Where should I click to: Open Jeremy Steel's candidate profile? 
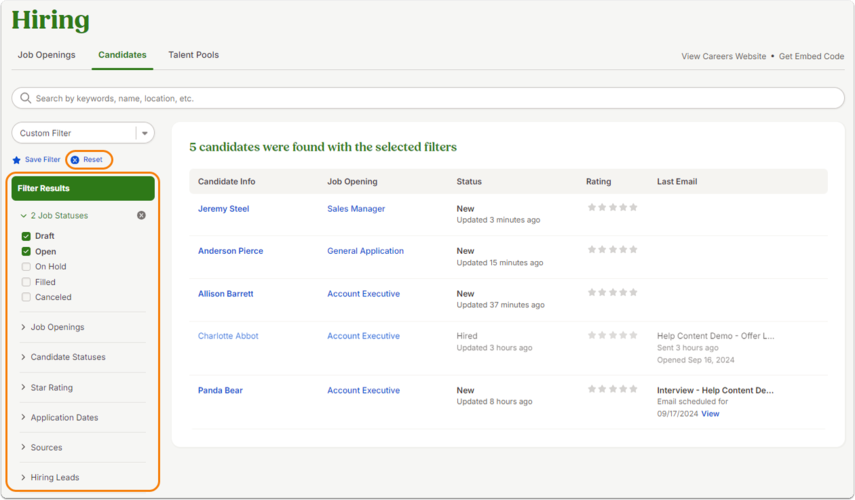[x=224, y=209]
